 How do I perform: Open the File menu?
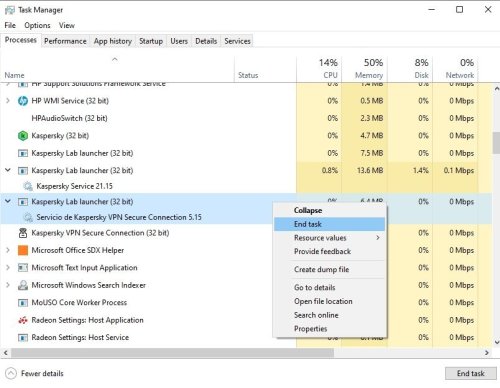point(10,25)
